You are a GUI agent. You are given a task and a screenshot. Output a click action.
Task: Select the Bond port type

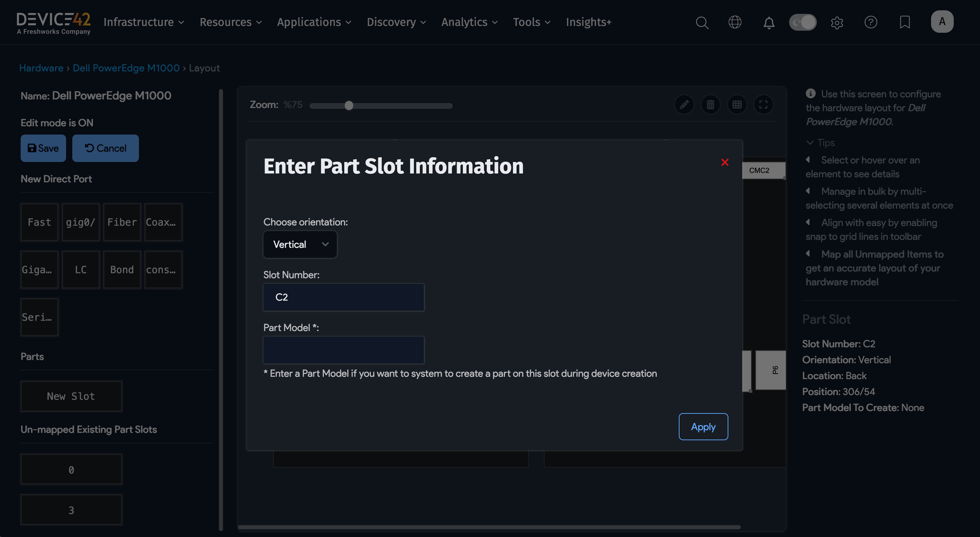pos(122,269)
